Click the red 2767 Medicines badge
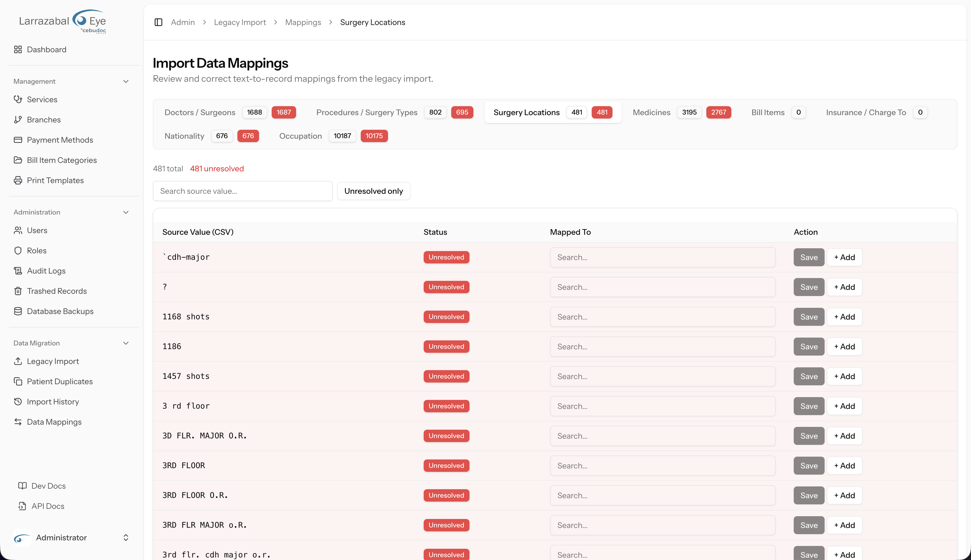 coord(719,112)
